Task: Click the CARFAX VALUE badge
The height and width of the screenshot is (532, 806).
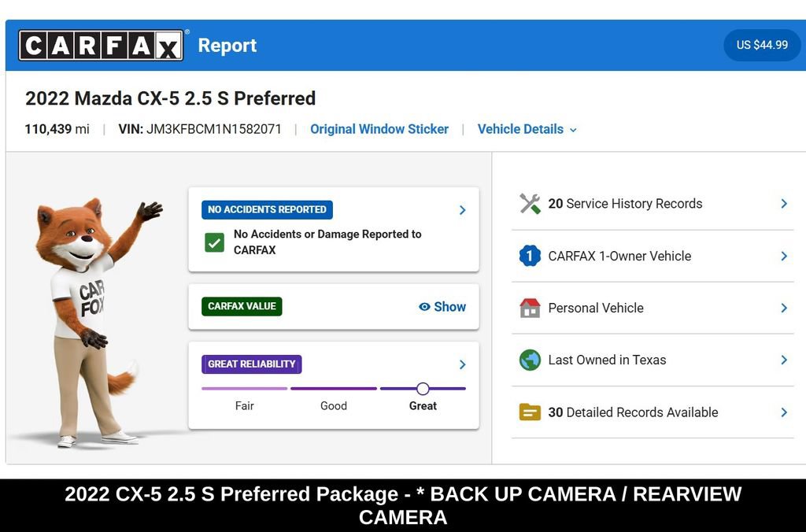Action: pos(242,306)
